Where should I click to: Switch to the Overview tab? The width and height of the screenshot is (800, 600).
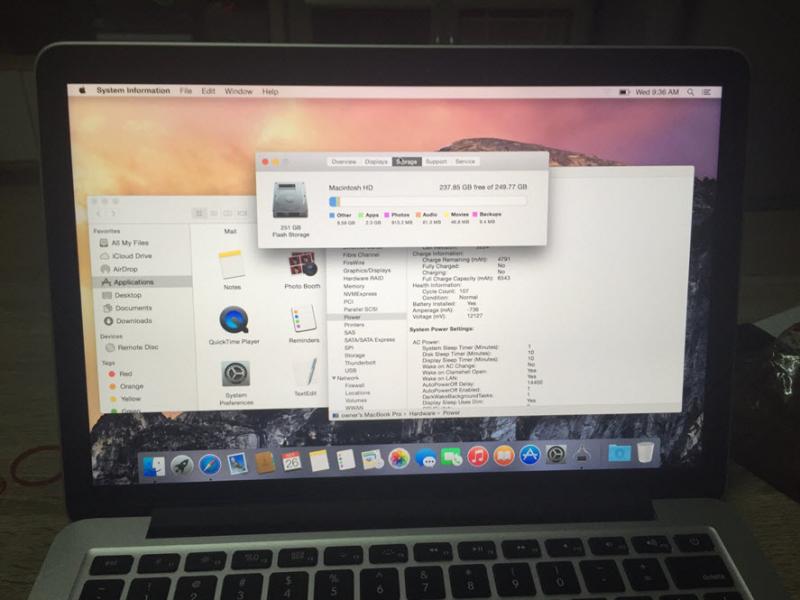343,161
